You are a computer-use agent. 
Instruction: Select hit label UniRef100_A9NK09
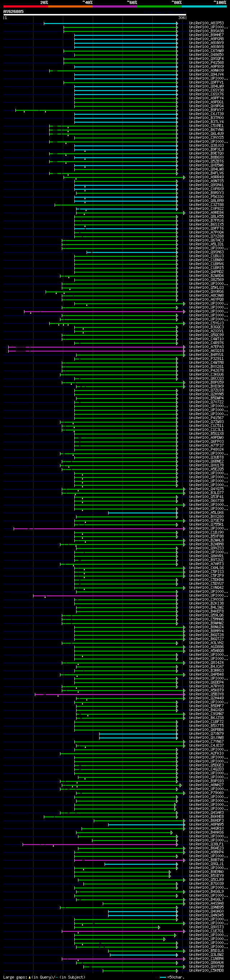[x=206, y=70]
